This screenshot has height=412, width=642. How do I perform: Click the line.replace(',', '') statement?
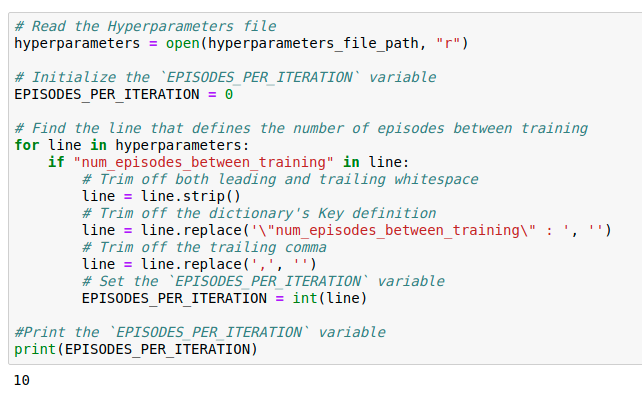199,265
